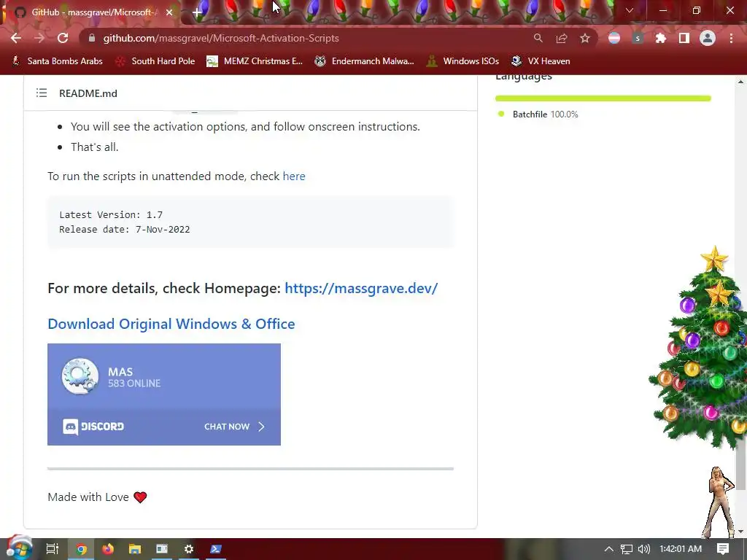Open PowerShell from taskbar
The image size is (747, 560).
[x=215, y=549]
